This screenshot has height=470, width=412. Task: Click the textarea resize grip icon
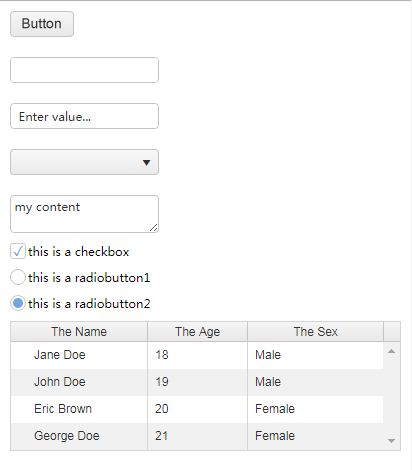[154, 228]
